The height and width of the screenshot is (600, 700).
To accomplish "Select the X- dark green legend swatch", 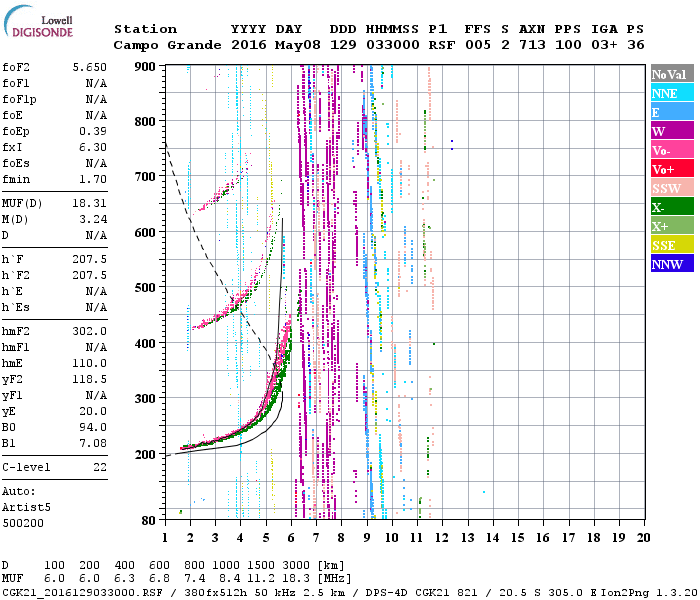I will click(x=672, y=207).
